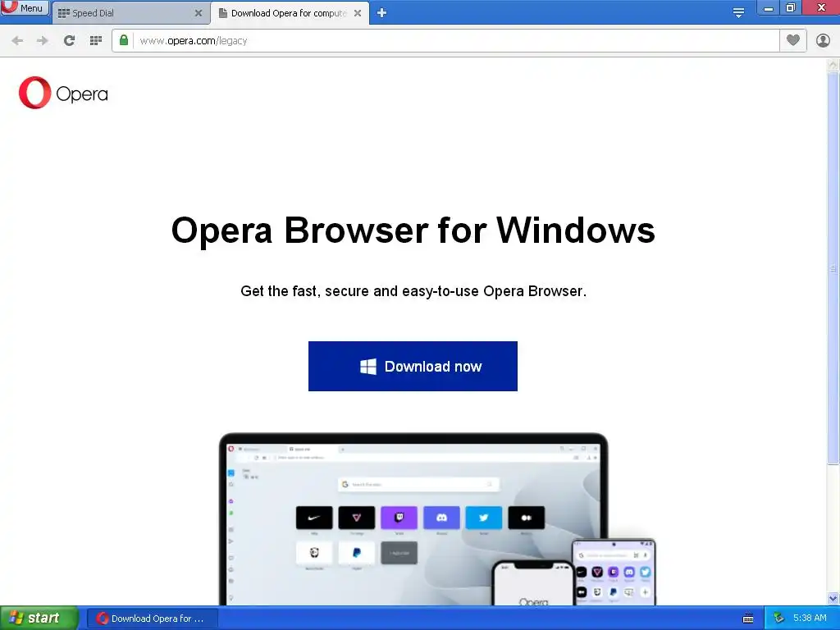Click the system tray network icon
This screenshot has height=630, width=840.
(x=778, y=619)
